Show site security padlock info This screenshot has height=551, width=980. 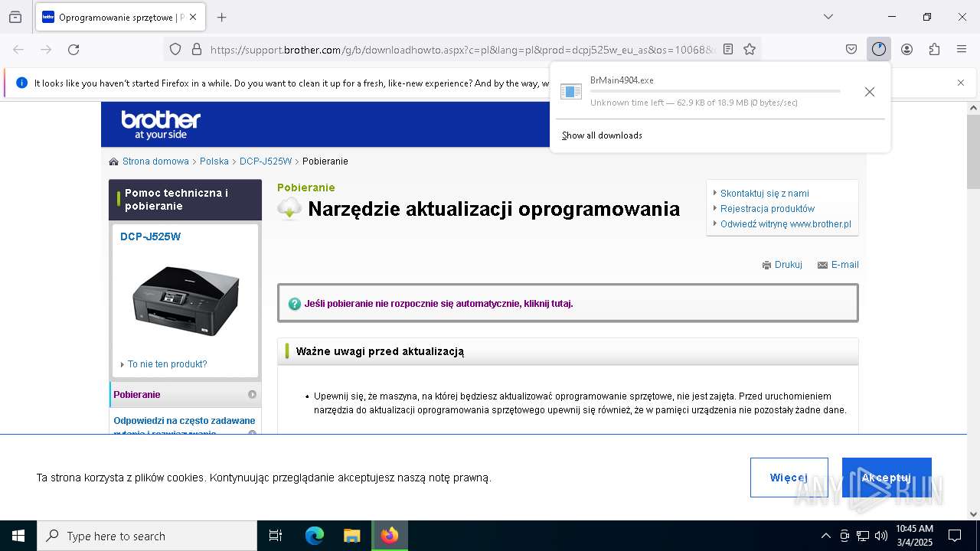coord(197,49)
